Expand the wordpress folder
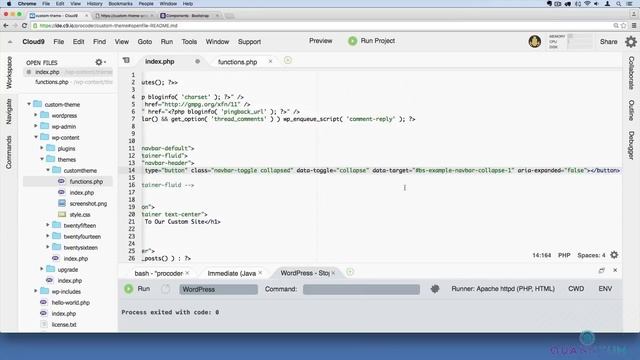The image size is (640, 360). click(36, 115)
